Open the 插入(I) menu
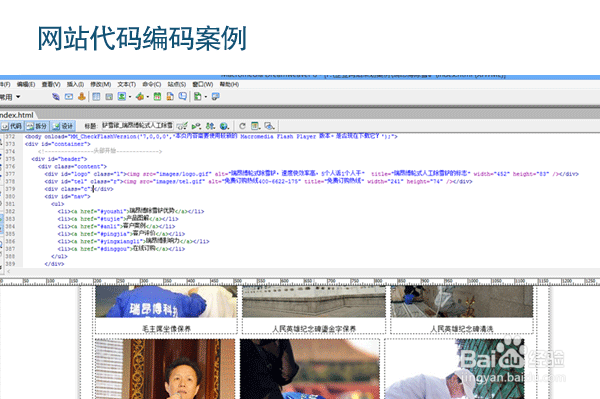600x399 pixels. (x=75, y=84)
